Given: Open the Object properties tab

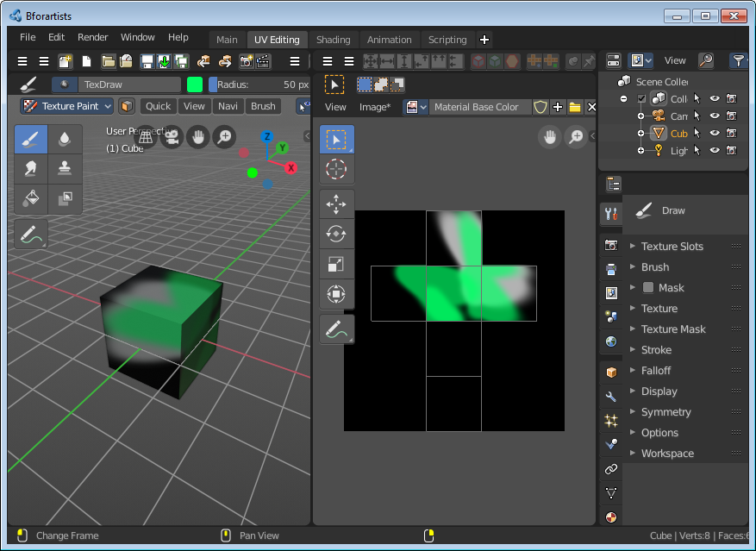Looking at the screenshot, I should 611,372.
